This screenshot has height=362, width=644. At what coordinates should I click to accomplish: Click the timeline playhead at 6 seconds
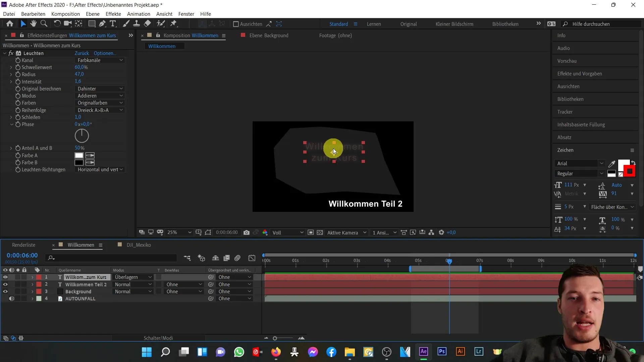point(449,260)
